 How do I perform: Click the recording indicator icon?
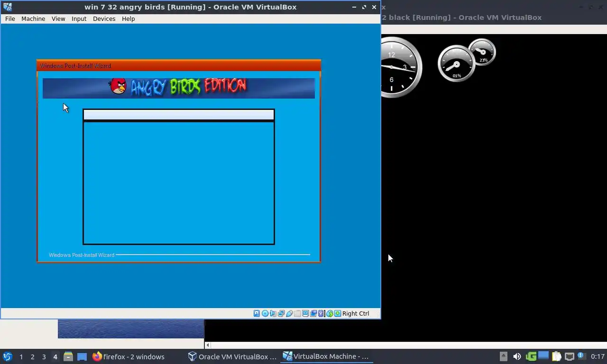click(x=313, y=313)
